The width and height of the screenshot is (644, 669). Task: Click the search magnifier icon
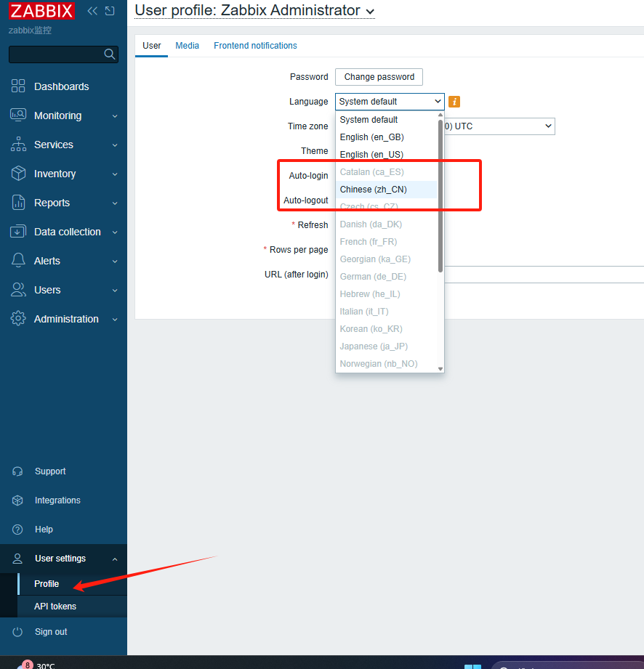point(109,54)
